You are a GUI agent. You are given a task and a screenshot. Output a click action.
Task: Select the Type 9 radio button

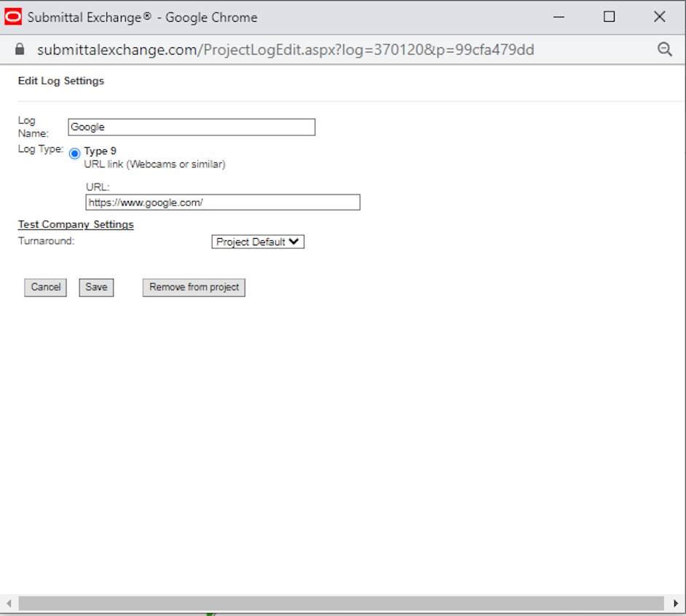pos(75,153)
